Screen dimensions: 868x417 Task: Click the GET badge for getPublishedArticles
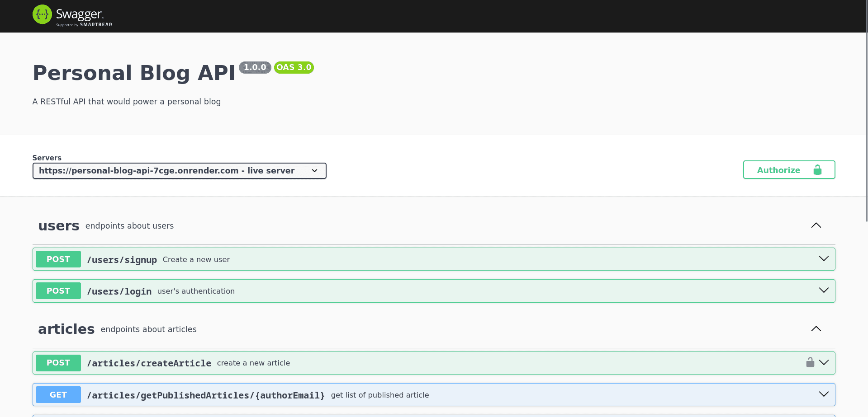coord(58,395)
